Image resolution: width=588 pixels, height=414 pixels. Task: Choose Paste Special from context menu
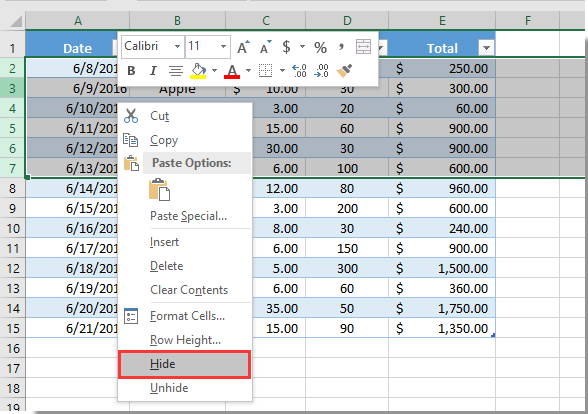click(x=184, y=216)
